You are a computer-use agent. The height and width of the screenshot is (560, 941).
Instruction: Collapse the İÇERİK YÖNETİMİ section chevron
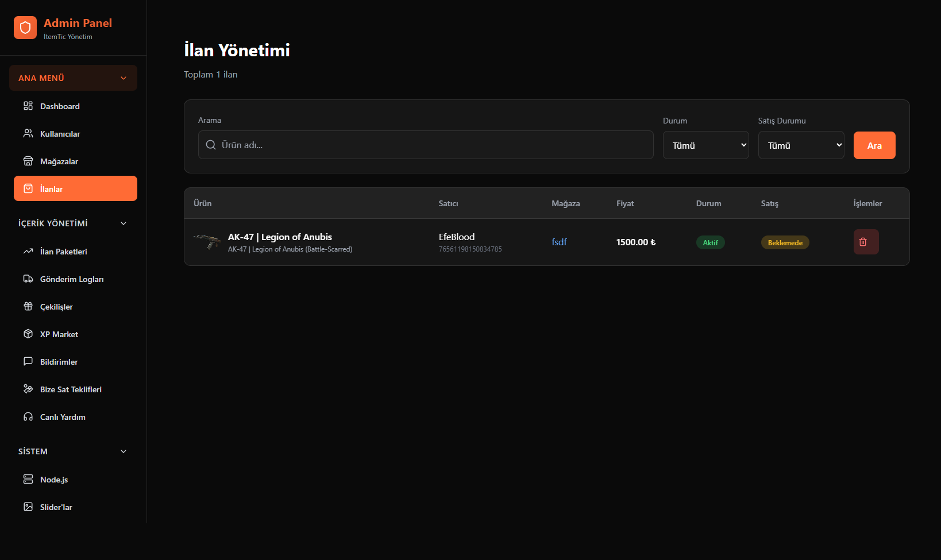click(124, 223)
